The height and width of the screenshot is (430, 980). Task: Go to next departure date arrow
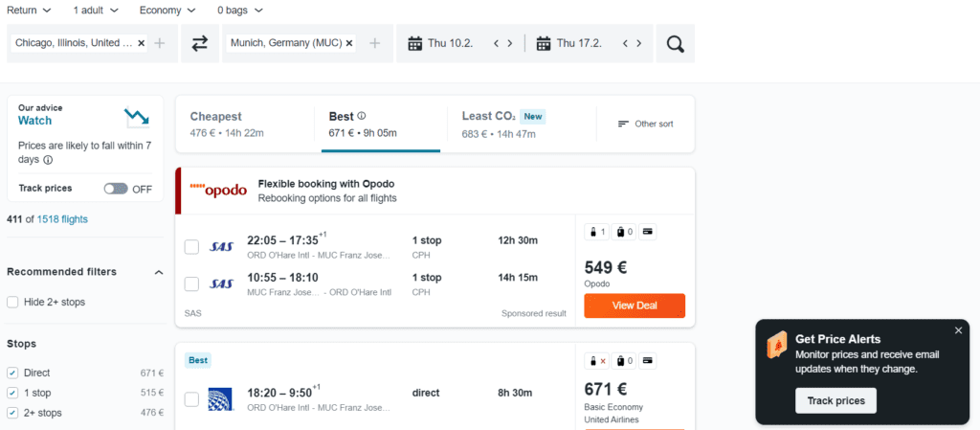(510, 43)
